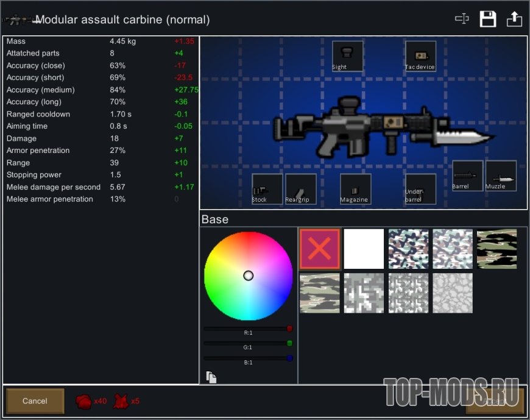The width and height of the screenshot is (530, 420).
Task: Choose the Reargrip part slot
Action: click(300, 189)
